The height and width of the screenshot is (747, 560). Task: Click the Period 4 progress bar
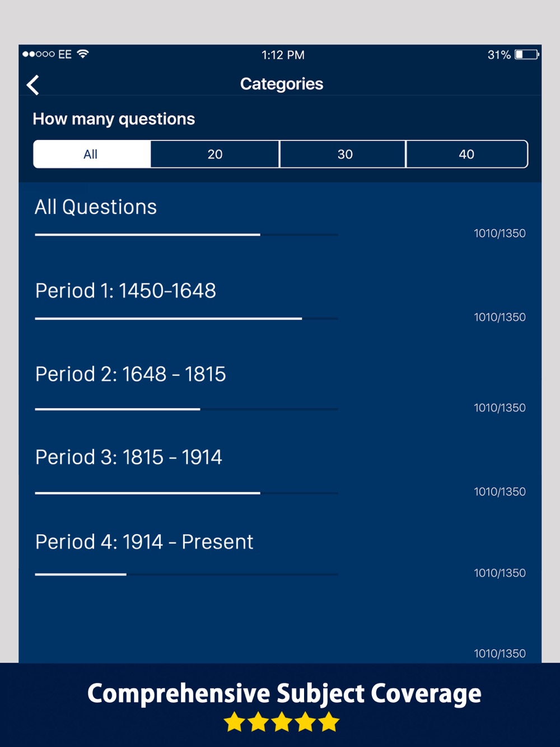click(x=186, y=575)
